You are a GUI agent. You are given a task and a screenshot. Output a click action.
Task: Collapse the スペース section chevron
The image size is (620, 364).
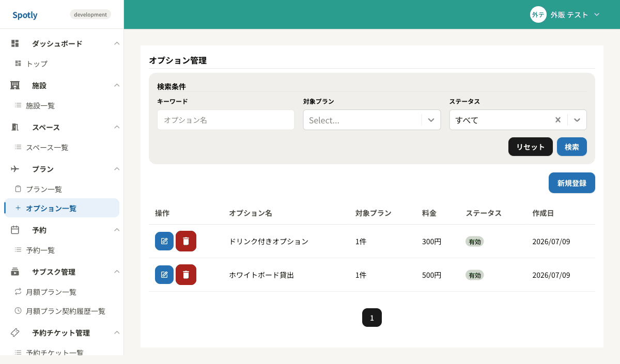pyautogui.click(x=117, y=127)
